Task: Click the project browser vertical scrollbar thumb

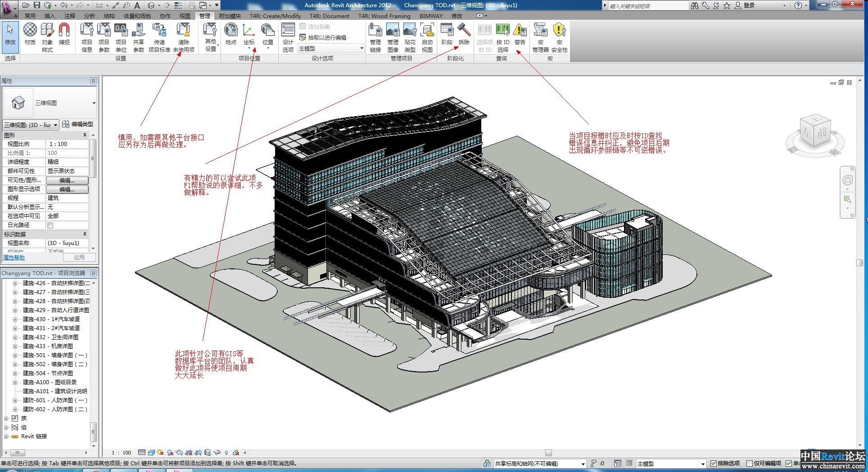Action: [94, 431]
